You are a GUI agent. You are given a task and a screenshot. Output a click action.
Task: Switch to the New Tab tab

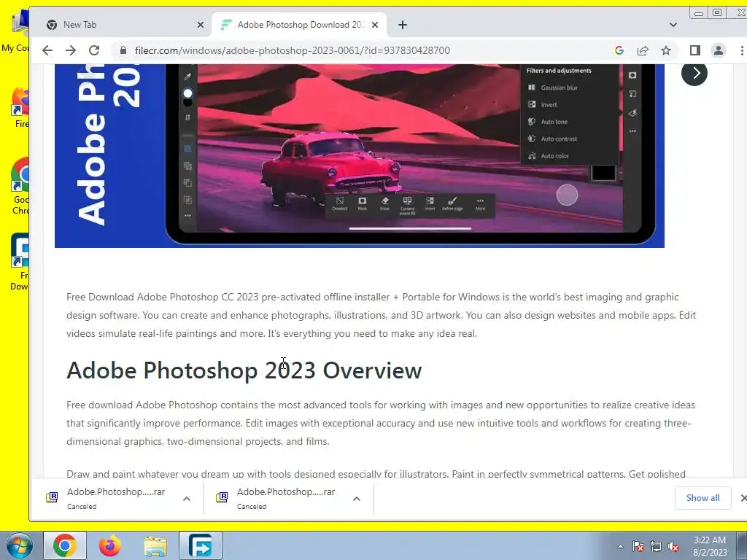(x=122, y=25)
